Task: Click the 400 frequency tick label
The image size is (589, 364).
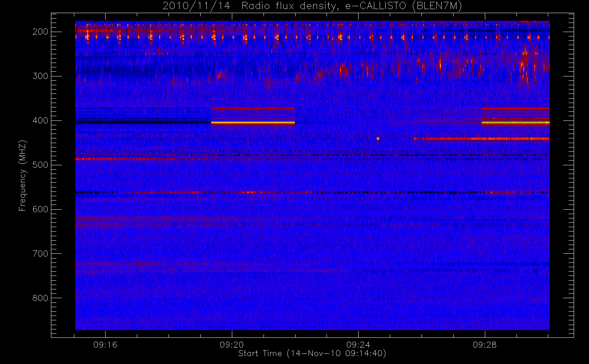Action: (40, 120)
